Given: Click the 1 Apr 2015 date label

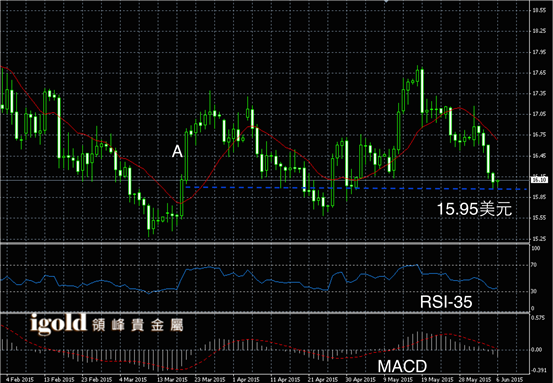Looking at the screenshot, I should click(x=246, y=379).
